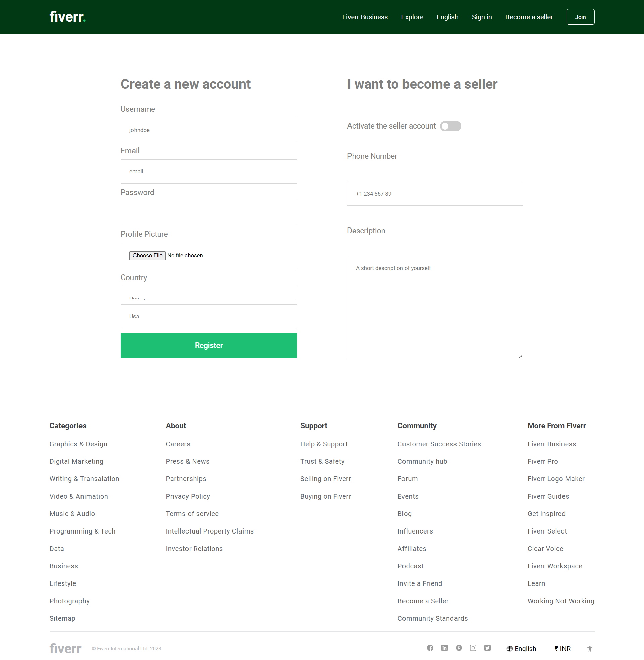Open the Country selection dropdown

click(209, 295)
